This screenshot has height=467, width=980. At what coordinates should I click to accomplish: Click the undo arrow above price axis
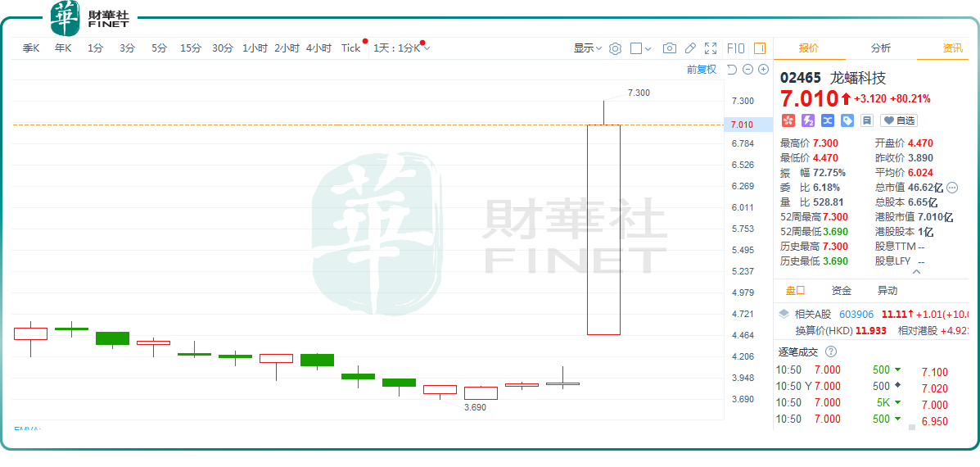coord(732,70)
